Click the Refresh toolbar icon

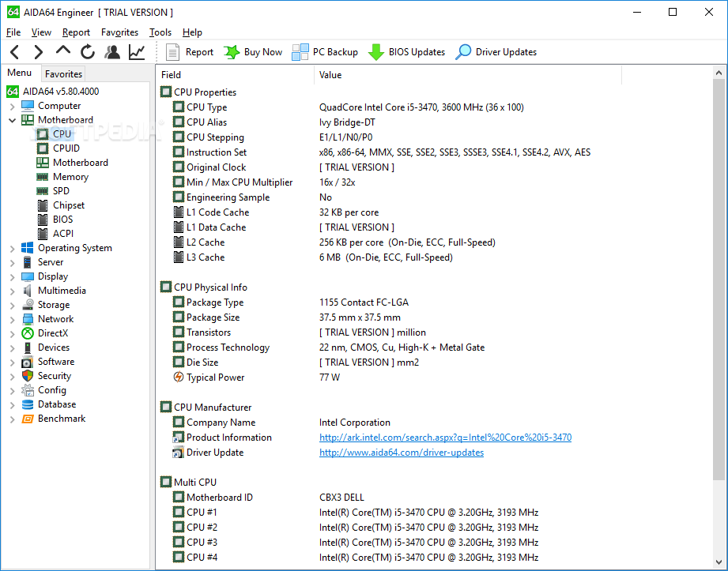[87, 52]
